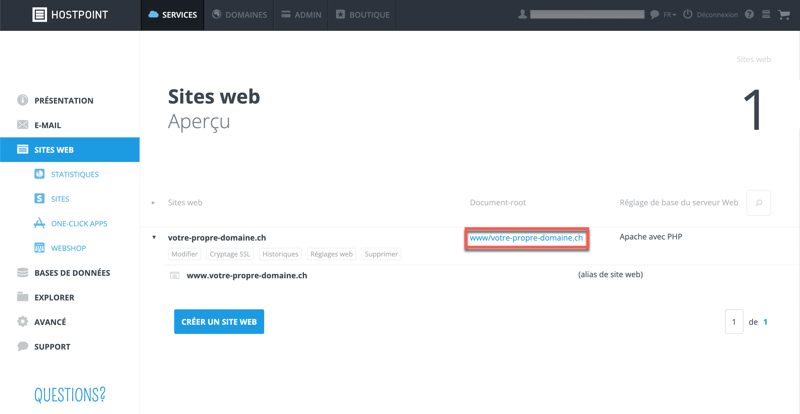
Task: Select Sites Web in the sidebar
Action: tap(70, 150)
